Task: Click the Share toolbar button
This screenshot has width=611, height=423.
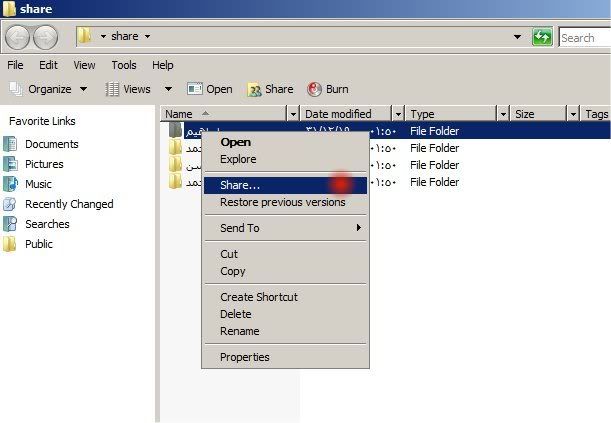Action: point(270,89)
